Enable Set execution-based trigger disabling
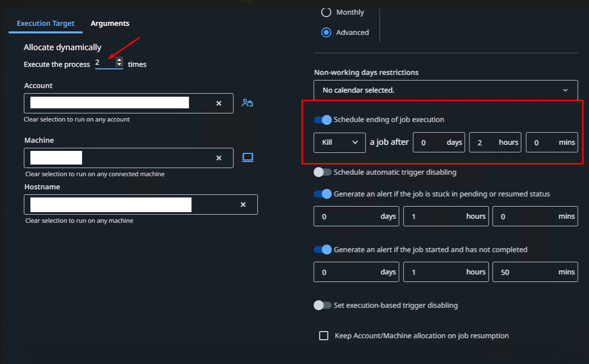Screen dimensions: 589x364 click(x=323, y=305)
